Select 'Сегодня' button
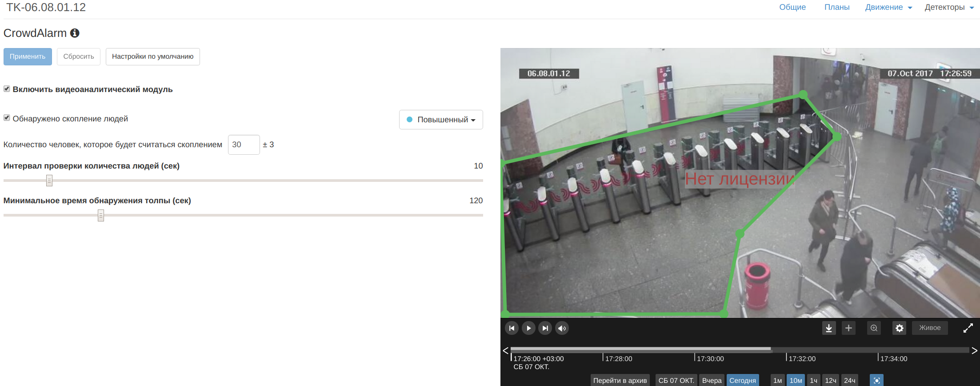Viewport: 980px width, 386px height. click(743, 380)
